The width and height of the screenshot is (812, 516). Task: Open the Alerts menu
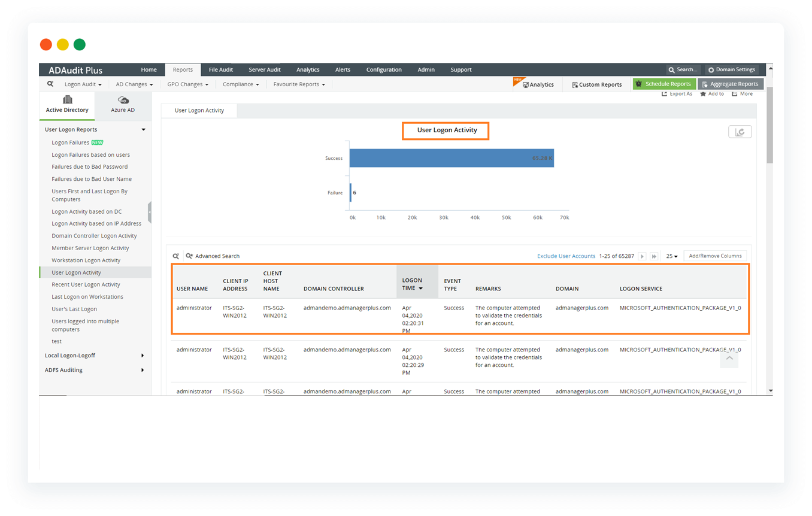point(343,69)
